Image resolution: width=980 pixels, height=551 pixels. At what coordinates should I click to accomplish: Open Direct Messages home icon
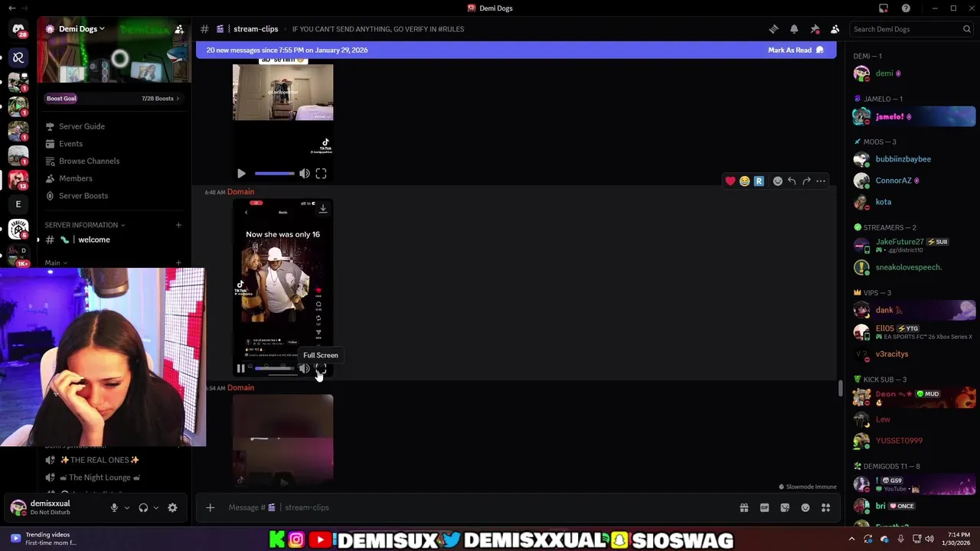18,29
